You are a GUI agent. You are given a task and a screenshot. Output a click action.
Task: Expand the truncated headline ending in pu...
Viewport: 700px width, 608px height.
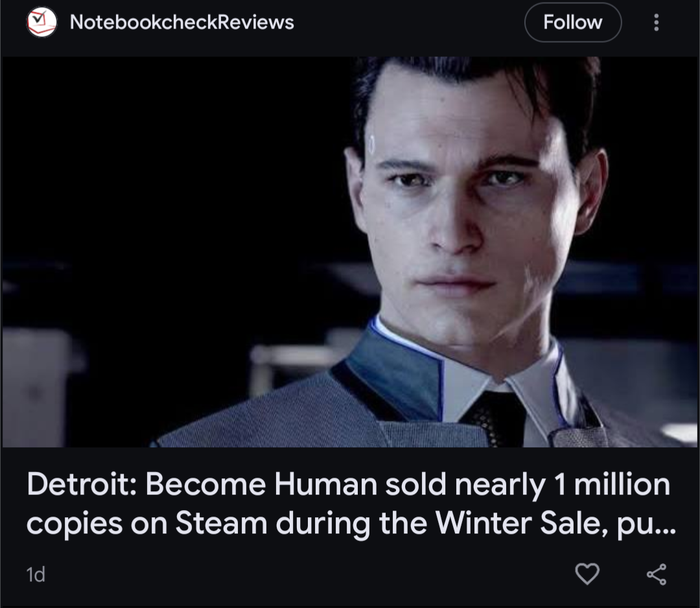pyautogui.click(x=351, y=504)
